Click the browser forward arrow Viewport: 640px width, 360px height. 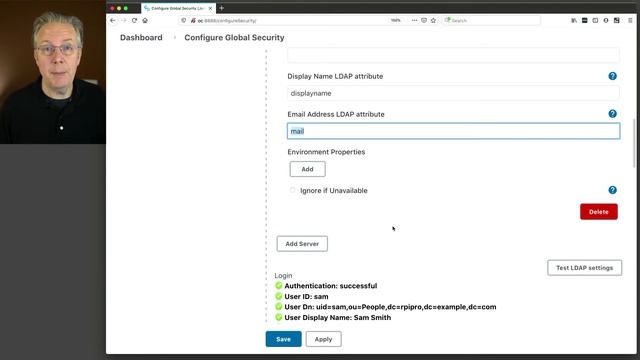click(x=124, y=20)
